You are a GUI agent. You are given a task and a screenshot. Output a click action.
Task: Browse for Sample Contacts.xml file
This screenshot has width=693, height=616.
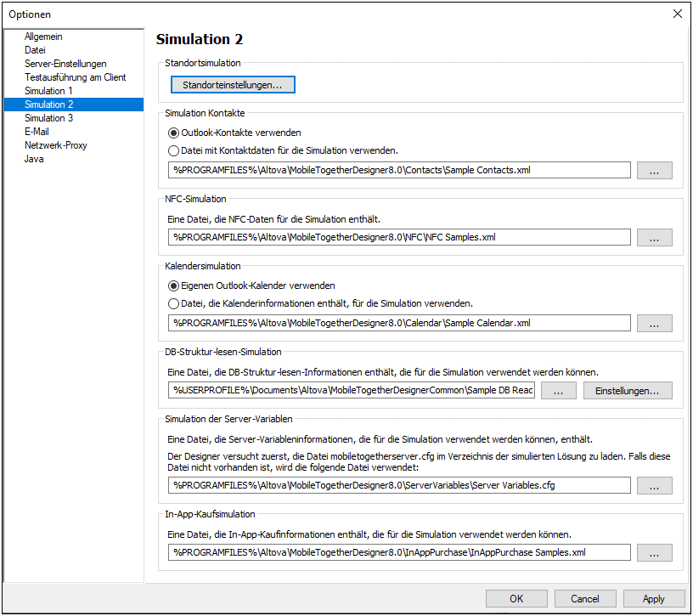click(x=654, y=170)
